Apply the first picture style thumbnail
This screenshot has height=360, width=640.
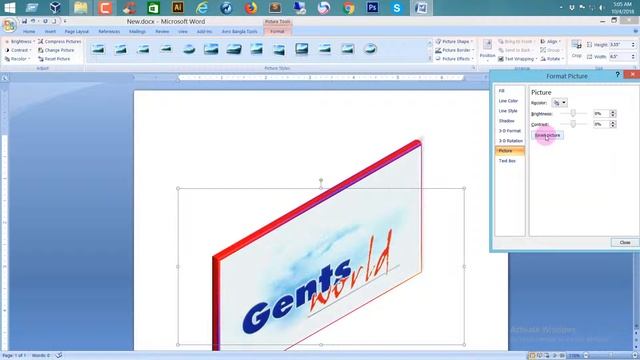[98, 49]
